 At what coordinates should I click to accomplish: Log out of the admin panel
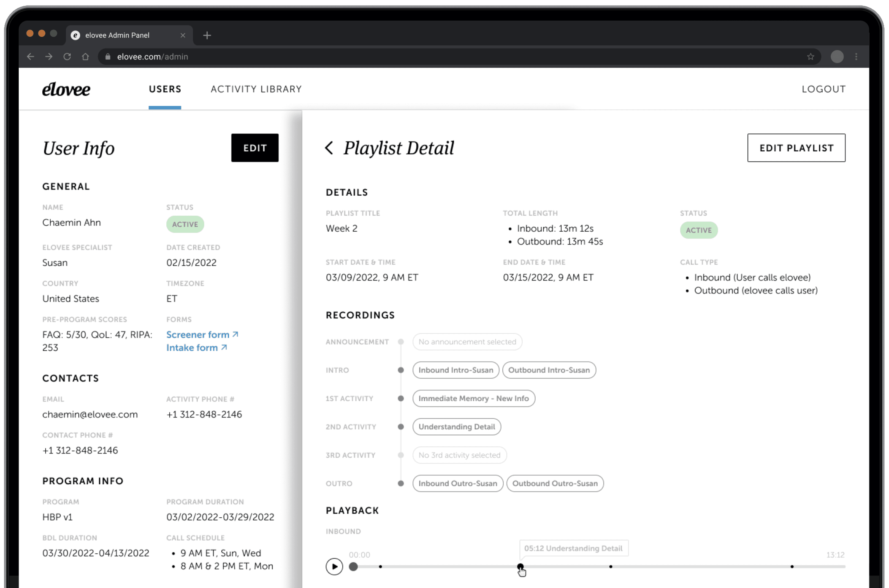pyautogui.click(x=824, y=89)
